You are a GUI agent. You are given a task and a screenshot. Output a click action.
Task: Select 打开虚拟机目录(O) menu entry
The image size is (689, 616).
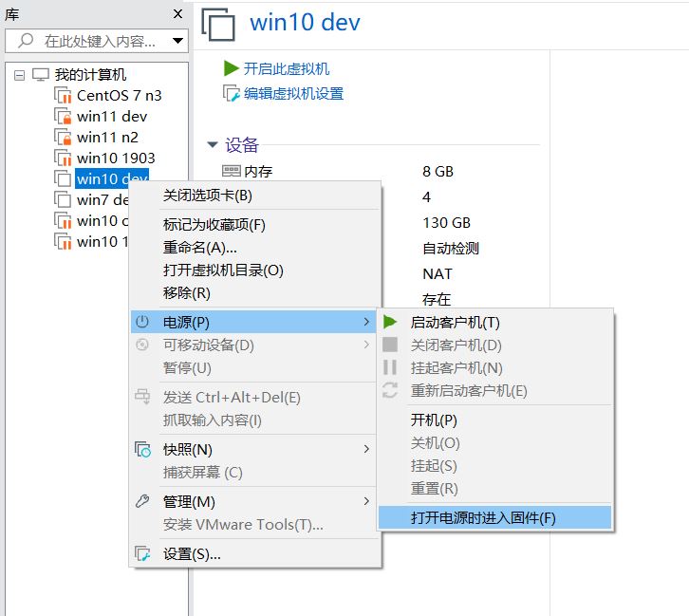[x=255, y=271]
